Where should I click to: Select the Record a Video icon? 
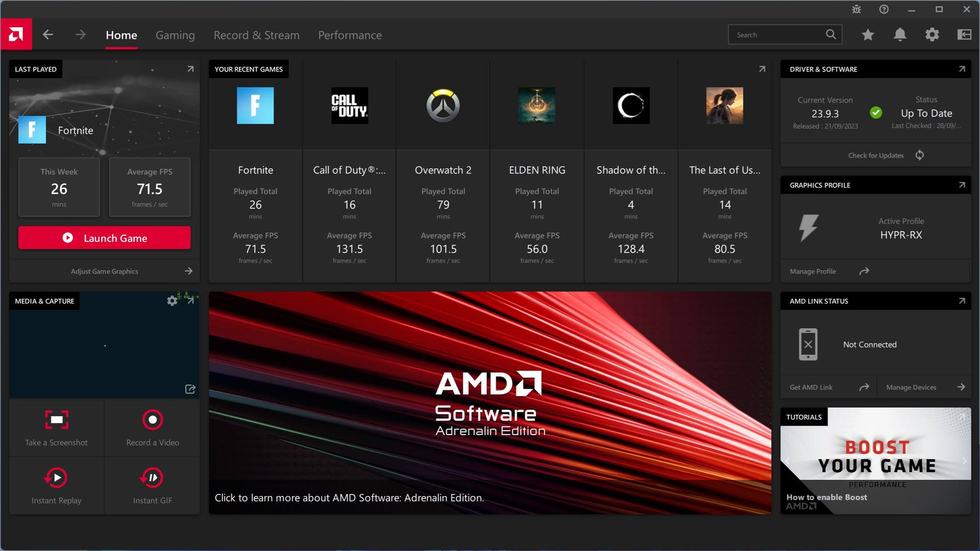[152, 420]
